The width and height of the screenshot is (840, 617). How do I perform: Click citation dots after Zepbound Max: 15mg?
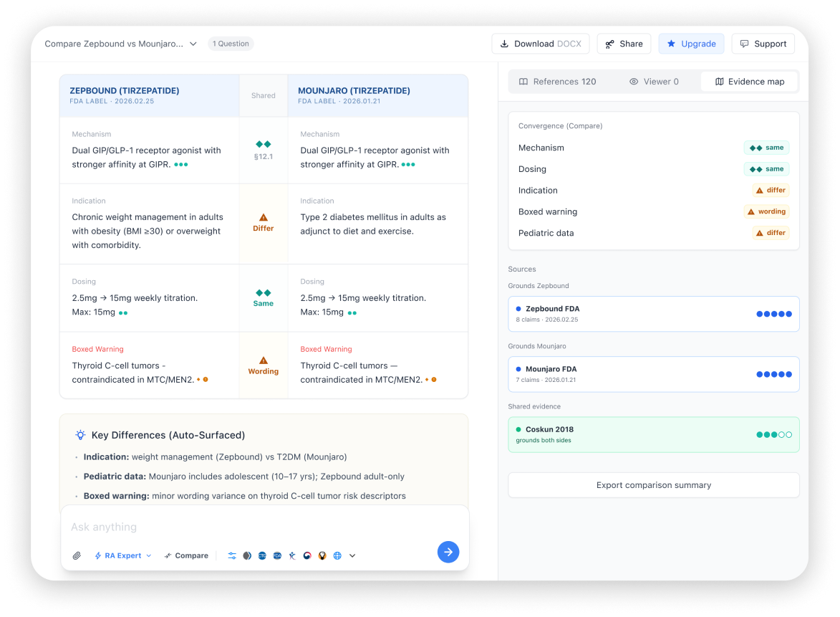coord(123,313)
